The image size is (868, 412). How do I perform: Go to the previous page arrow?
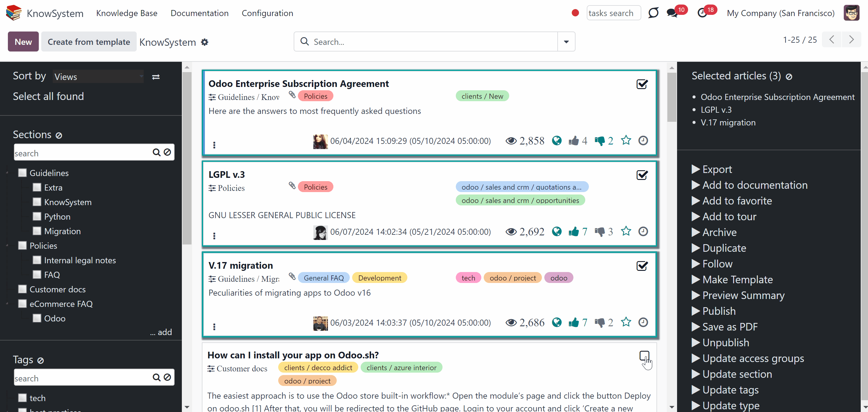coord(832,40)
